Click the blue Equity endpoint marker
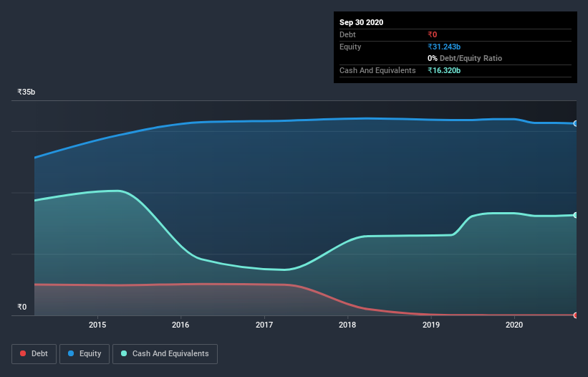This screenshot has height=377, width=588. (576, 123)
